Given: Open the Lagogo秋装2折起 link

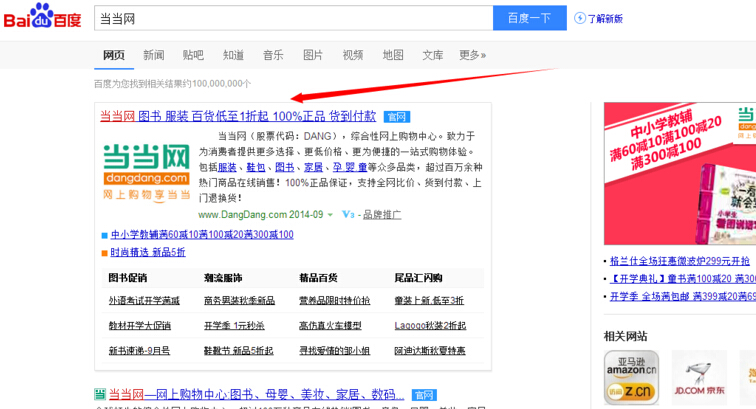Looking at the screenshot, I should (x=430, y=326).
